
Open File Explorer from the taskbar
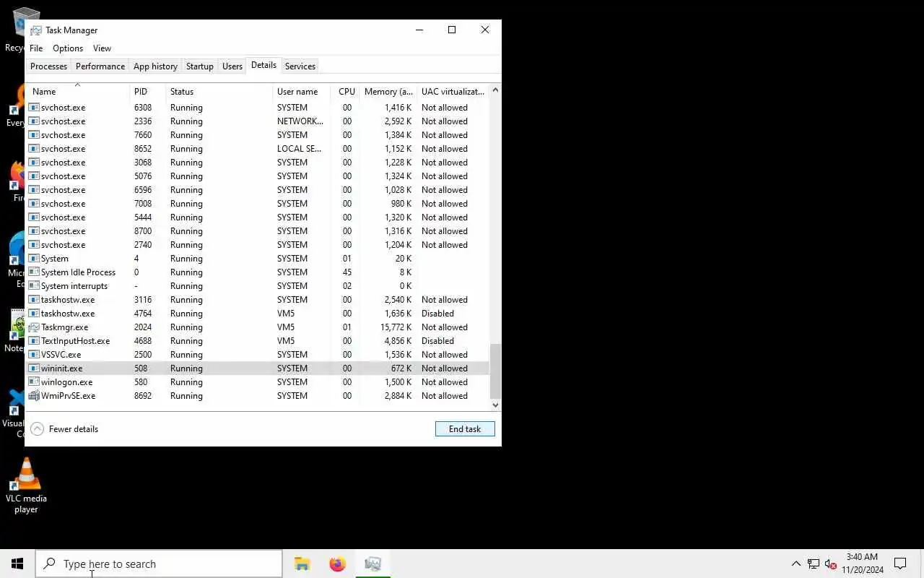(302, 564)
